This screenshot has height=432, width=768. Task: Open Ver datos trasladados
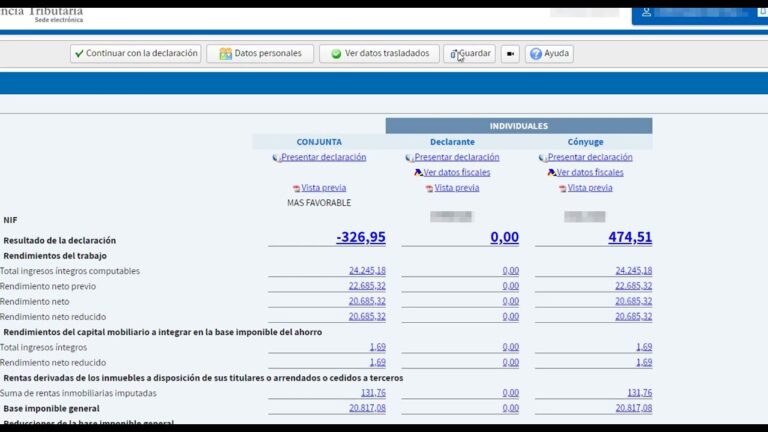[x=379, y=53]
